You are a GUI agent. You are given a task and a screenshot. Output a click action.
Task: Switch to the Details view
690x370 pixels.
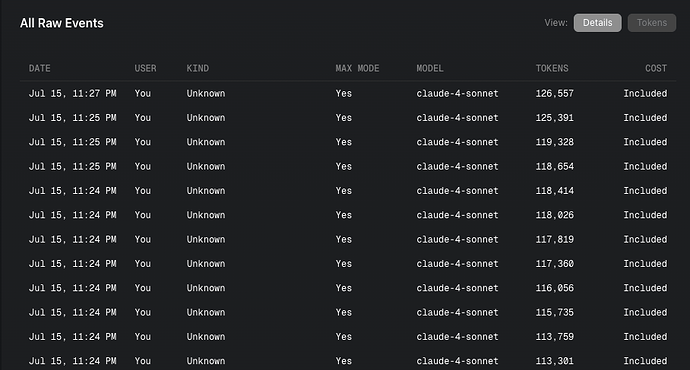[597, 23]
